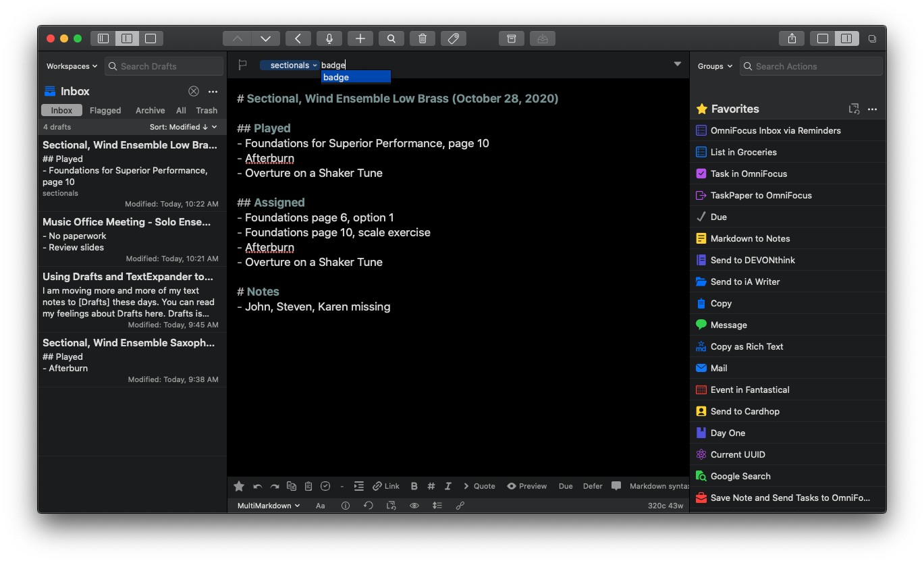Toggle the action list panel on right

846,38
